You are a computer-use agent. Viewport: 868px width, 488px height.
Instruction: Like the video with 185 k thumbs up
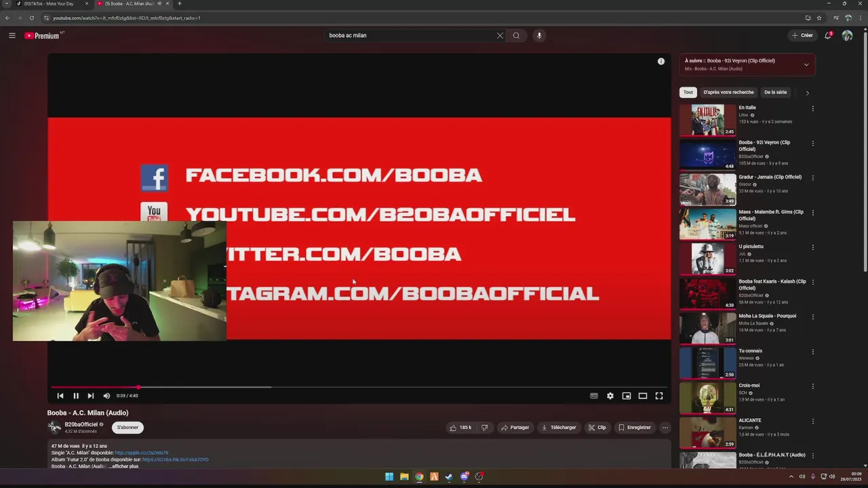pyautogui.click(x=460, y=428)
